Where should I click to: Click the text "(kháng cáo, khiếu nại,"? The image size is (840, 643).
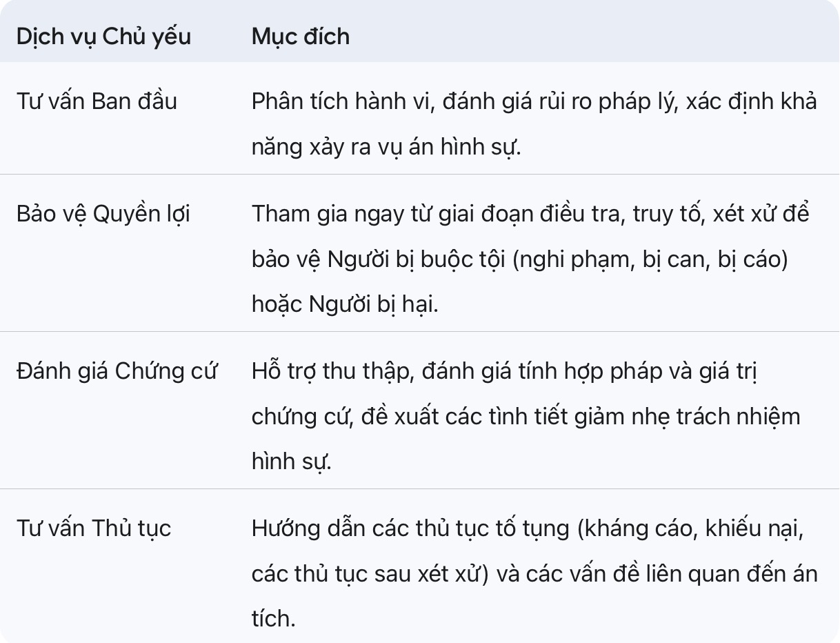tap(690, 528)
